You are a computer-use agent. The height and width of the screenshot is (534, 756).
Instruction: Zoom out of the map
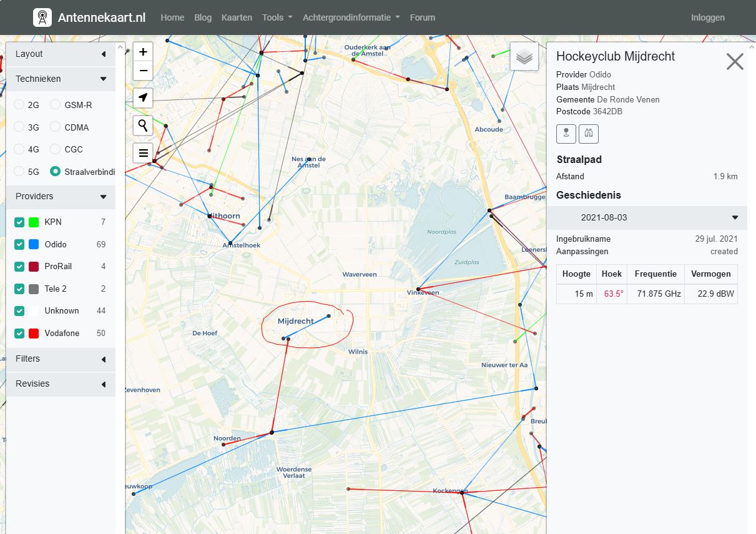[143, 71]
